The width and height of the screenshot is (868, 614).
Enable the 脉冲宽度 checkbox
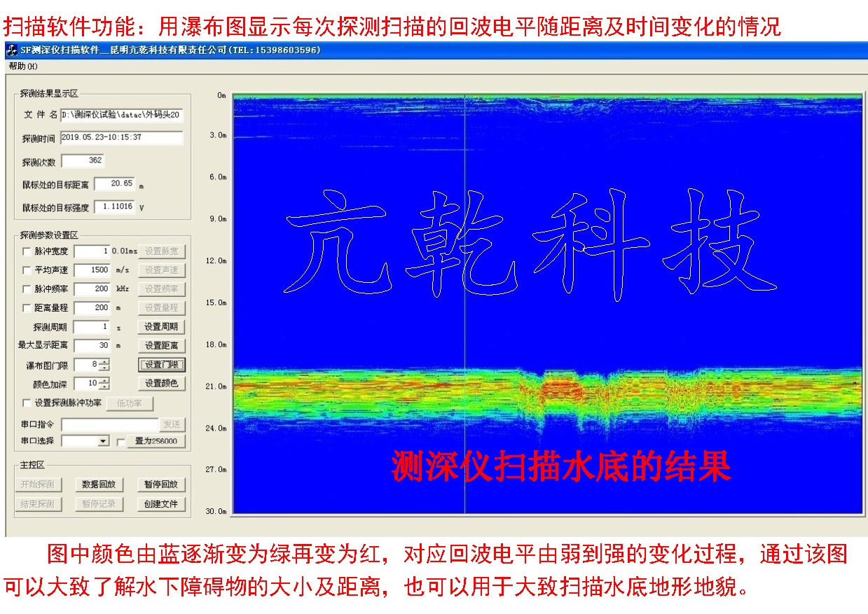(27, 251)
